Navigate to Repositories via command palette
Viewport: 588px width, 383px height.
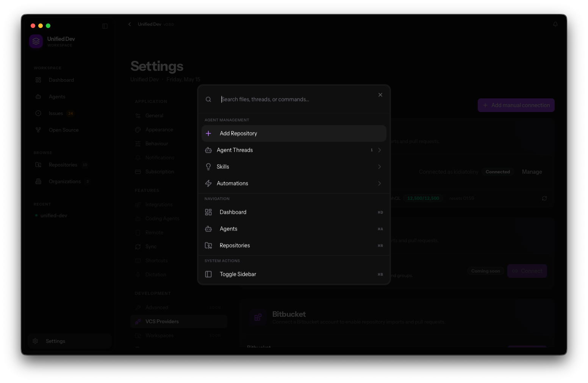pos(294,246)
